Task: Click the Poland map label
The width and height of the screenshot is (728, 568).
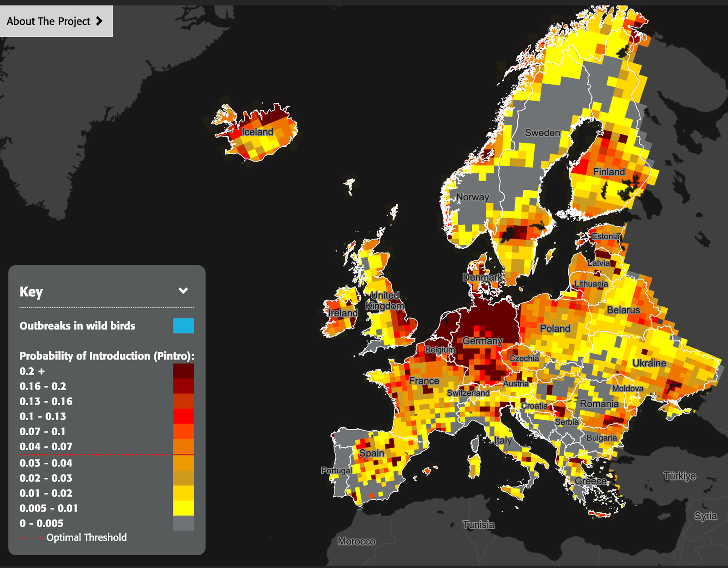Action: coord(555,329)
